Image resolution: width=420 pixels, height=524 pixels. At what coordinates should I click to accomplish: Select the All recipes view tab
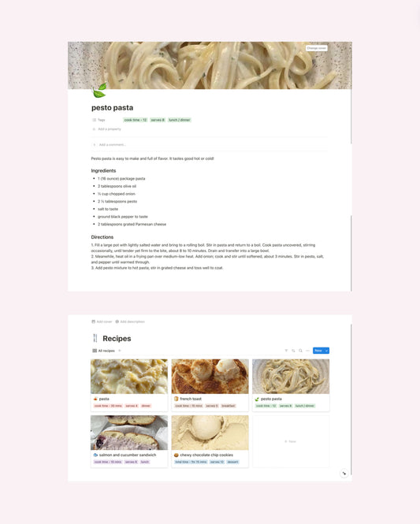tap(103, 351)
